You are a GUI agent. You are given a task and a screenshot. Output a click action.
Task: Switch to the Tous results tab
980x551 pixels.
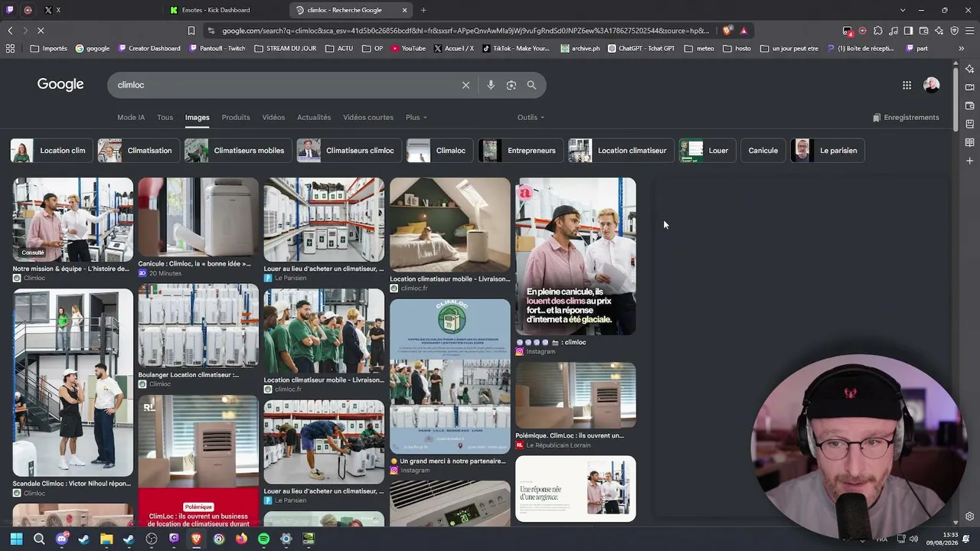pos(165,117)
